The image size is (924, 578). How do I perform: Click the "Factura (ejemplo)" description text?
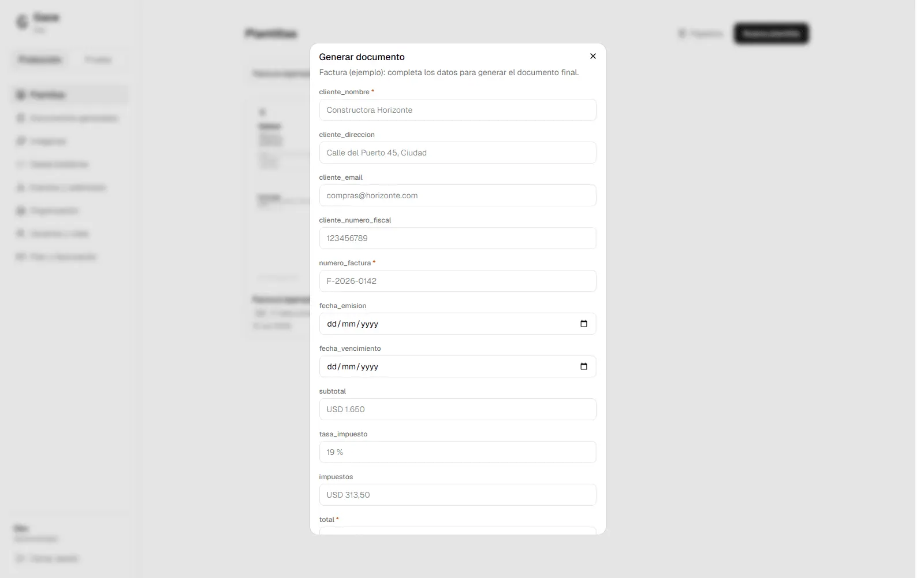(x=449, y=72)
